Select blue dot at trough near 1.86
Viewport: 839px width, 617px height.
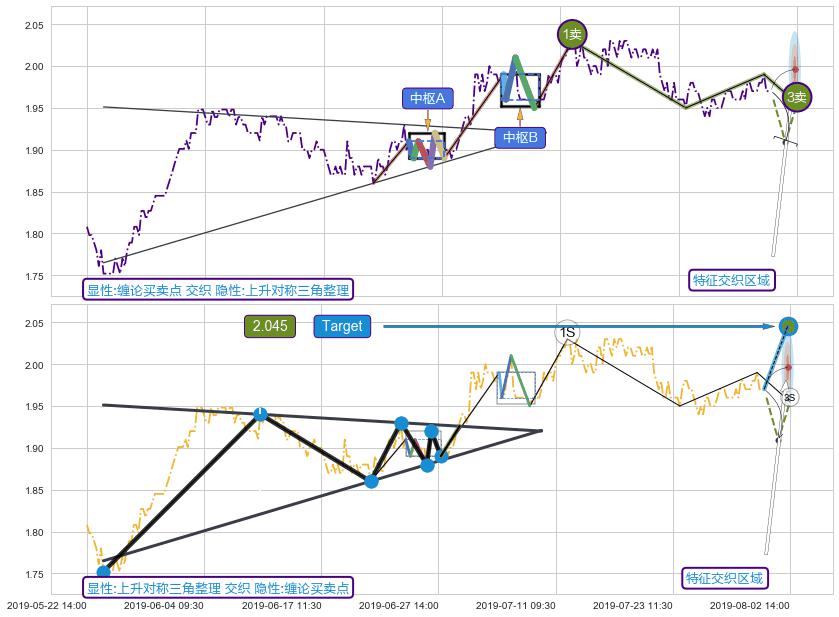(x=372, y=481)
